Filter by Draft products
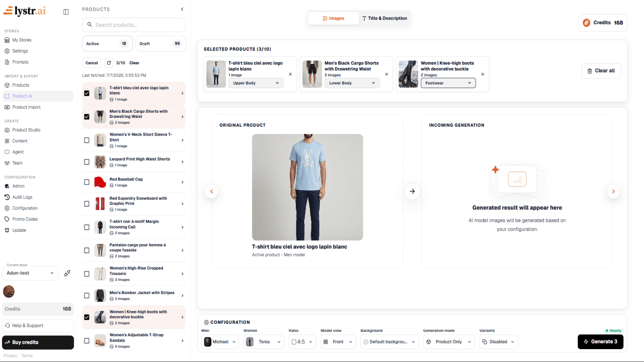This screenshot has width=644, height=362. [161, 44]
